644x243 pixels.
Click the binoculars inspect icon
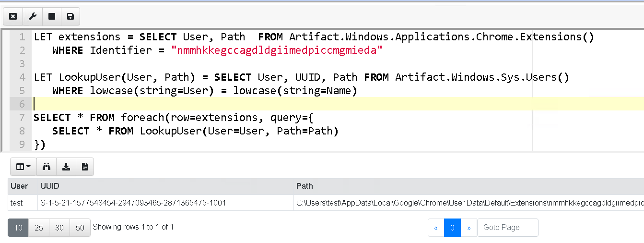pyautogui.click(x=47, y=167)
